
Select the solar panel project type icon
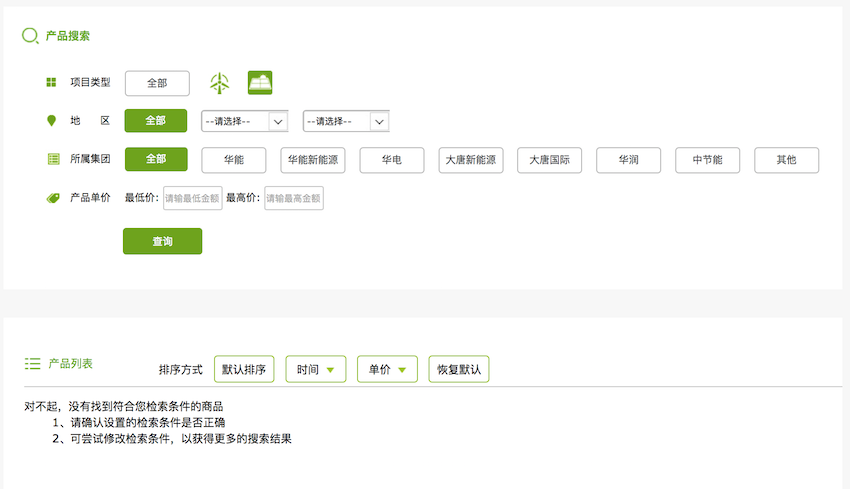coord(260,83)
